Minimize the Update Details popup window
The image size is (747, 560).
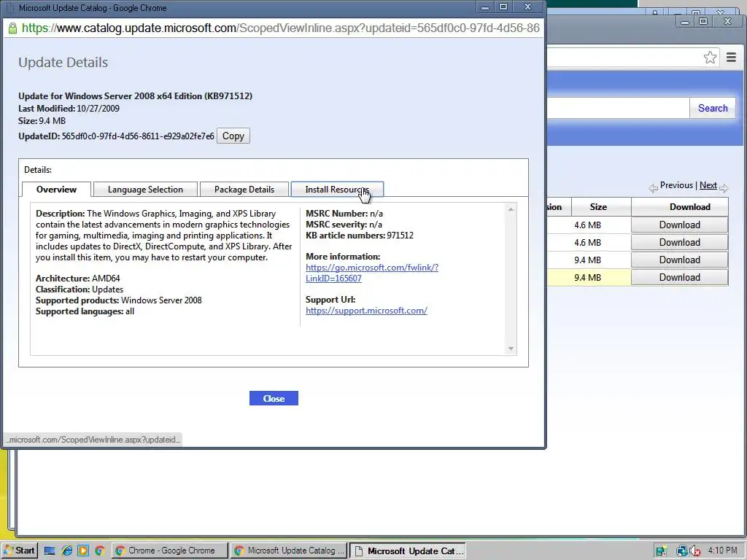485,7
